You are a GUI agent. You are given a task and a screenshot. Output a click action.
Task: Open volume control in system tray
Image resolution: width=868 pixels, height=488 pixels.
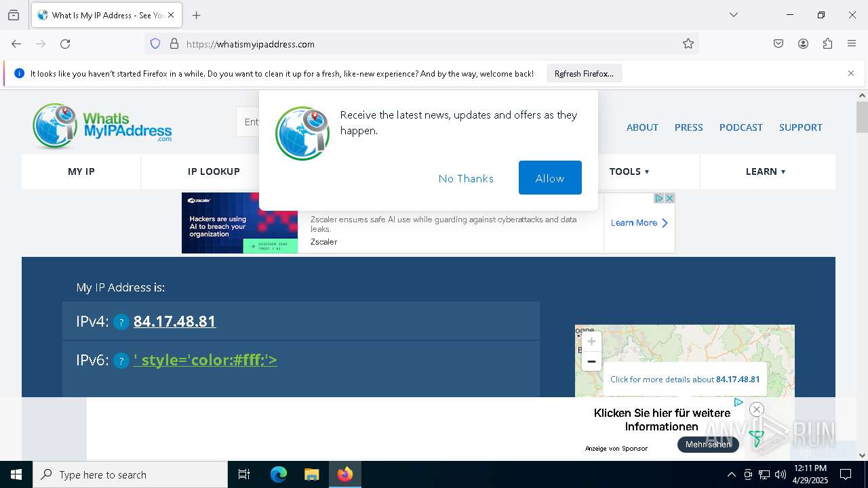click(x=781, y=474)
